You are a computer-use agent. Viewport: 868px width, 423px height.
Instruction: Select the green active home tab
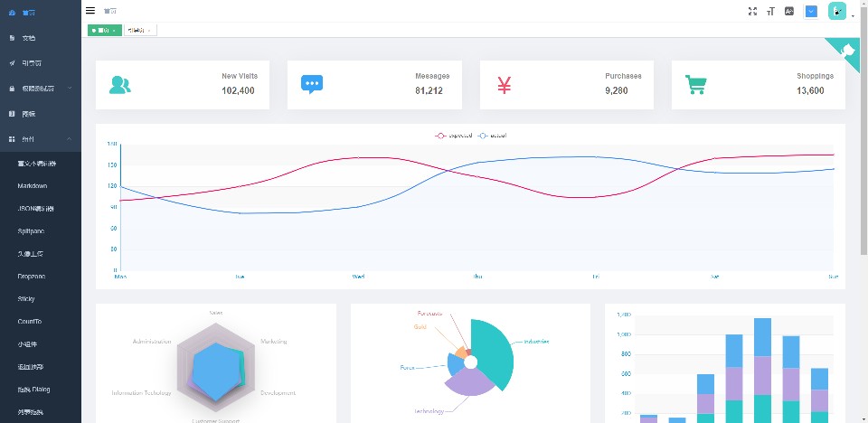click(x=105, y=31)
